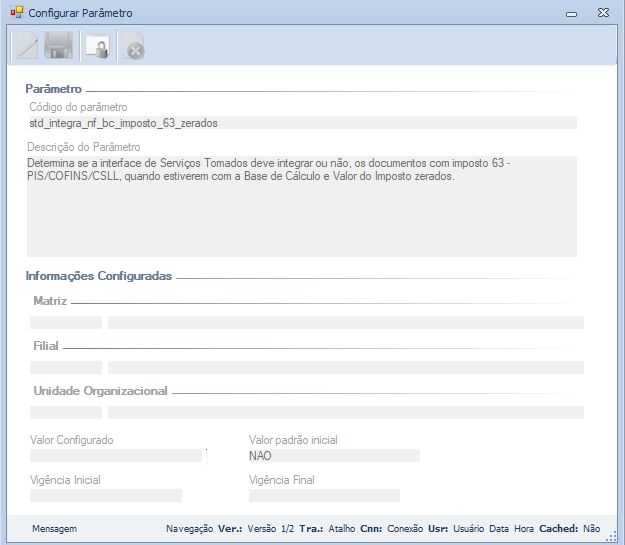Close the Configurar Parâmetro window

(603, 13)
